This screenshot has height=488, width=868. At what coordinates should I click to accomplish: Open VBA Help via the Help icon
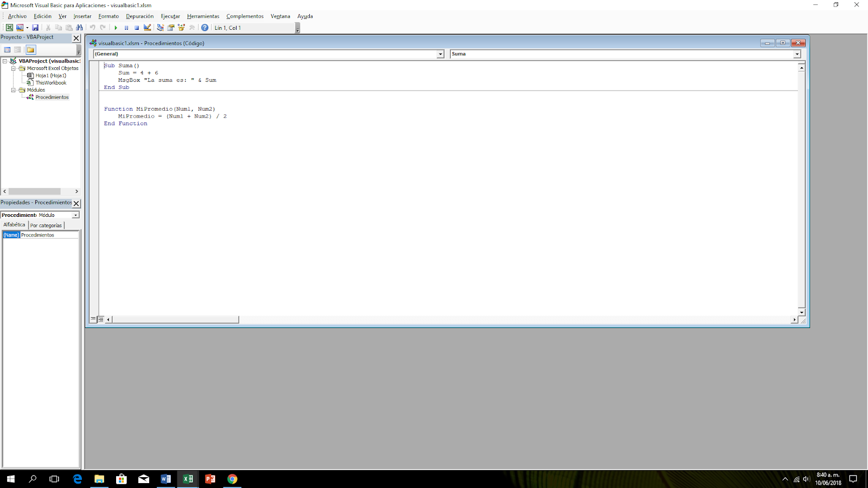(x=204, y=27)
